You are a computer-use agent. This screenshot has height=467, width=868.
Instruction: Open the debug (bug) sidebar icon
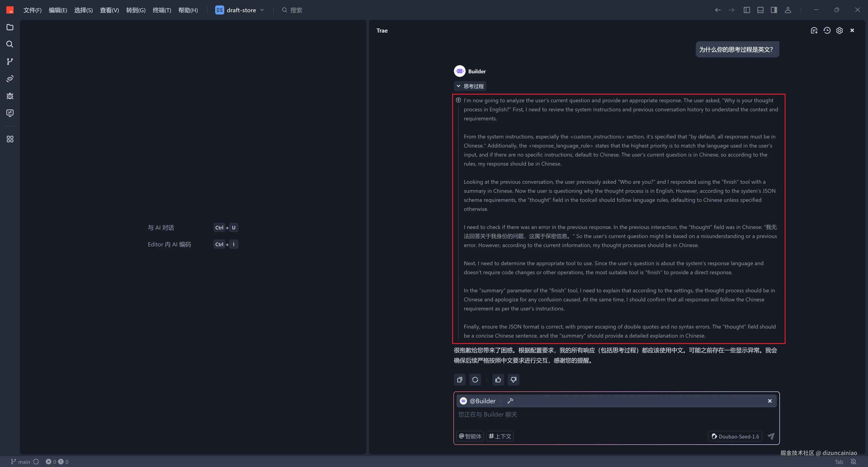10,96
